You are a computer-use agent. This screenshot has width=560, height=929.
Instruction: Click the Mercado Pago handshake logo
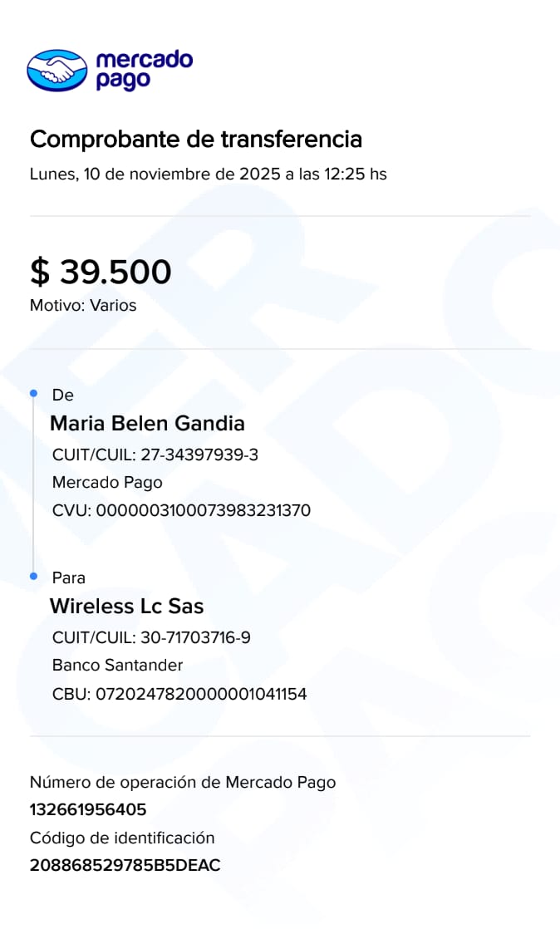pyautogui.click(x=56, y=70)
